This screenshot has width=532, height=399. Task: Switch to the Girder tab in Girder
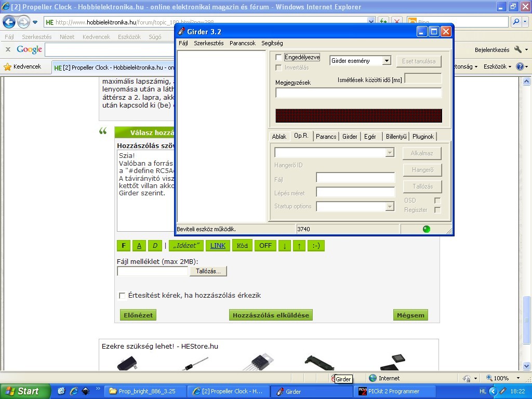[x=350, y=137]
